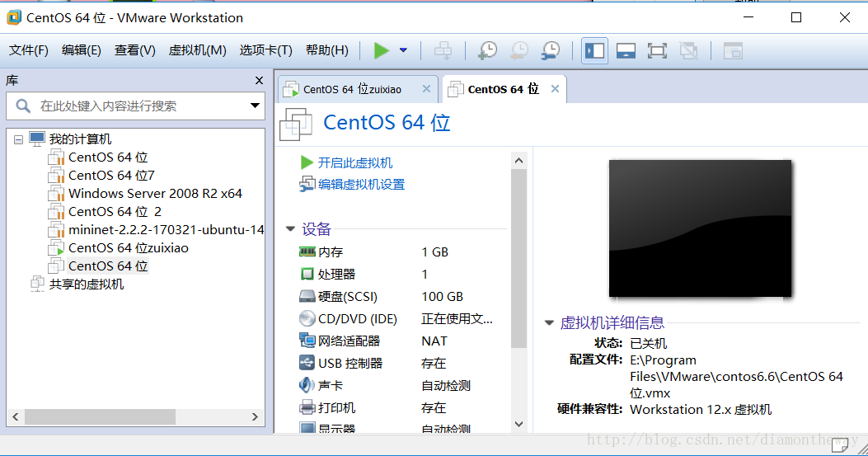
Task: Click scroll-down arrow of device list scrollbar
Action: point(518,425)
